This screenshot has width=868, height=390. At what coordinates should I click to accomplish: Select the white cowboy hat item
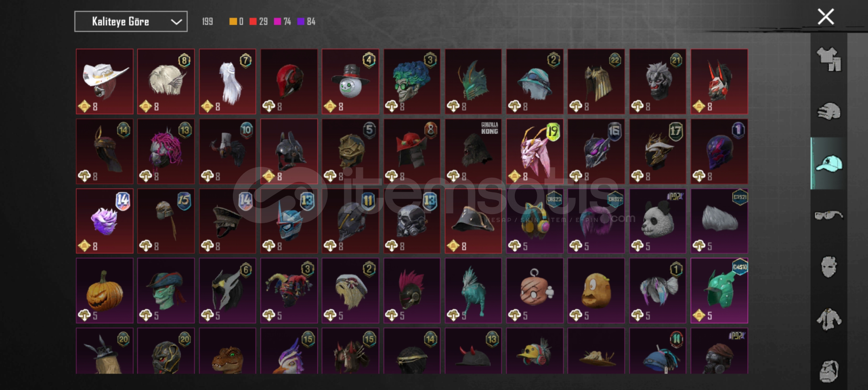(x=104, y=82)
